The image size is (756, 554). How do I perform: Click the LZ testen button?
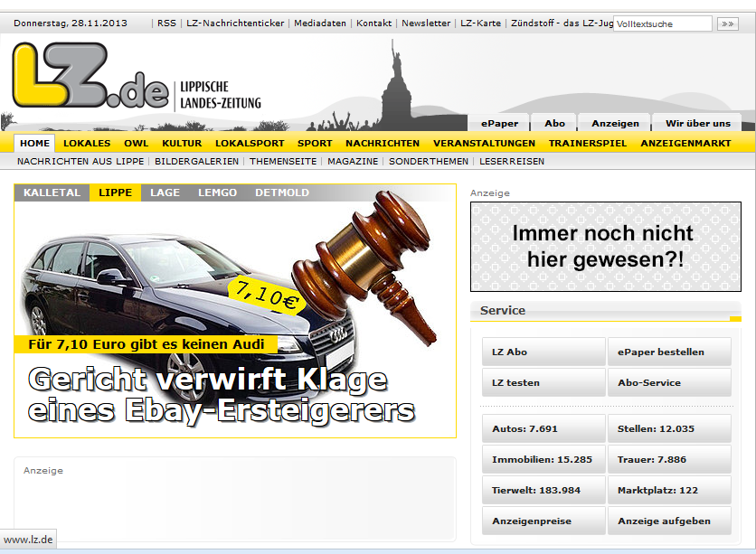click(543, 382)
